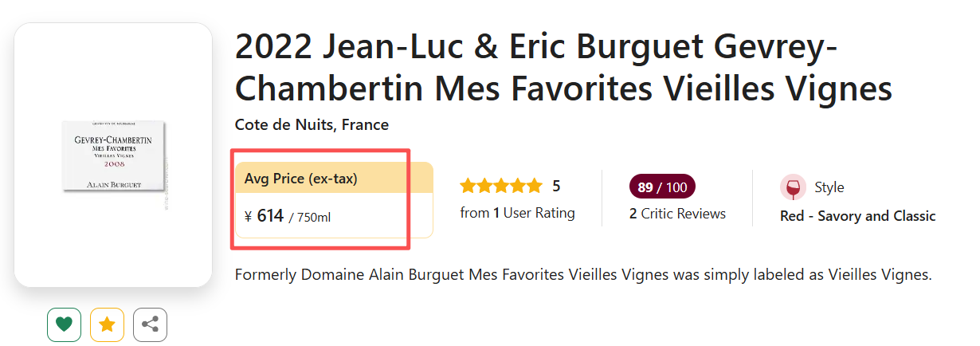Click the wine title heading
Image resolution: width=980 pixels, height=346 pixels.
[x=563, y=68]
